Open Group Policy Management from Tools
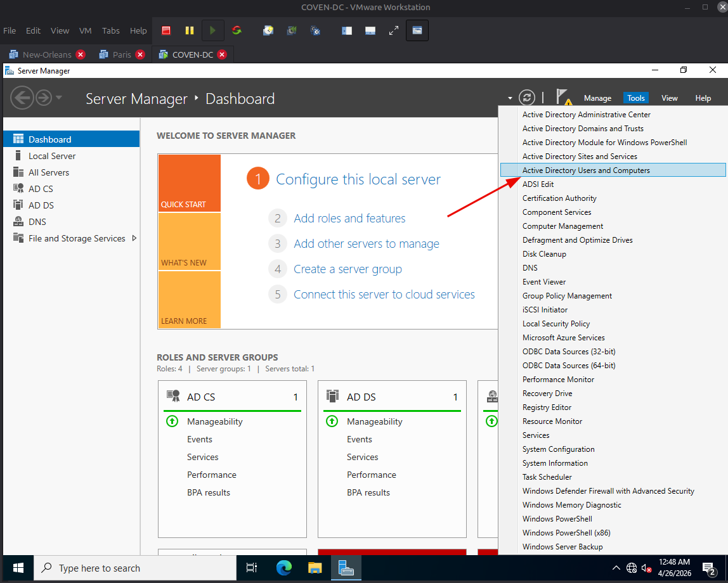Image resolution: width=728 pixels, height=583 pixels. pos(567,296)
